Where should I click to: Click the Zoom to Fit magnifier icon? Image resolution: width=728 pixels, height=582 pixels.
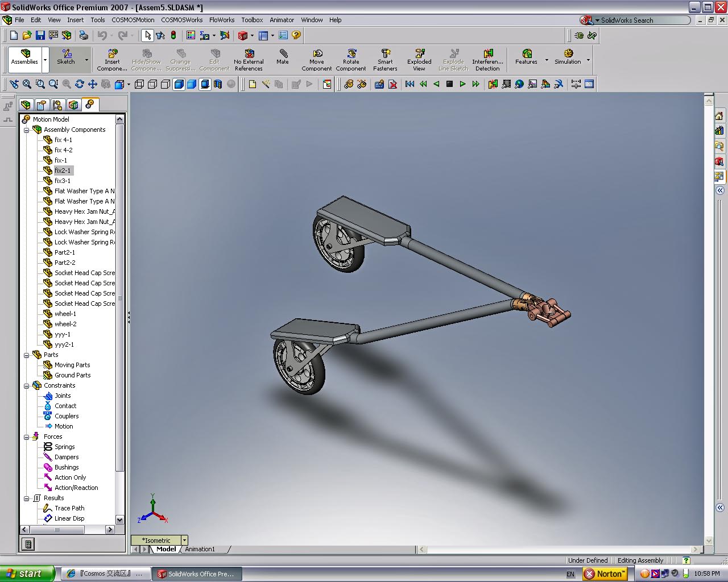click(x=27, y=84)
